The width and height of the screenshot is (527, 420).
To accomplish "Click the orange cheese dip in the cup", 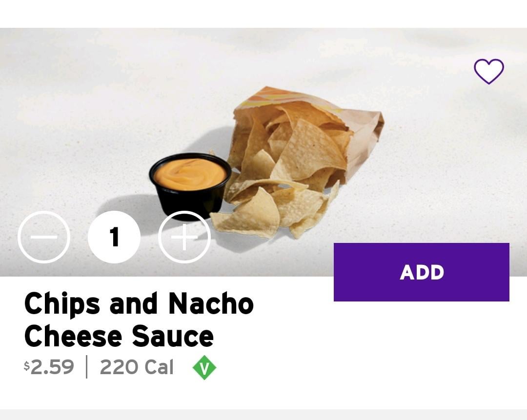I will [190, 175].
